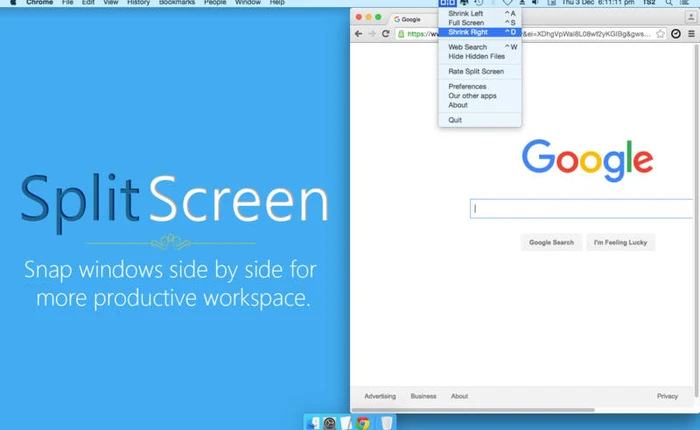The height and width of the screenshot is (430, 700).
Task: Choose Shrink Right from Split Screen menu
Action: tap(468, 32)
